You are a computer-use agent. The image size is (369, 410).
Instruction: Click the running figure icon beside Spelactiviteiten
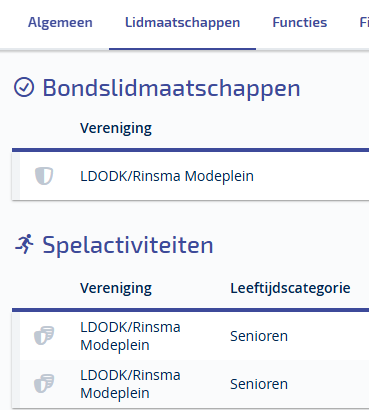tap(24, 244)
